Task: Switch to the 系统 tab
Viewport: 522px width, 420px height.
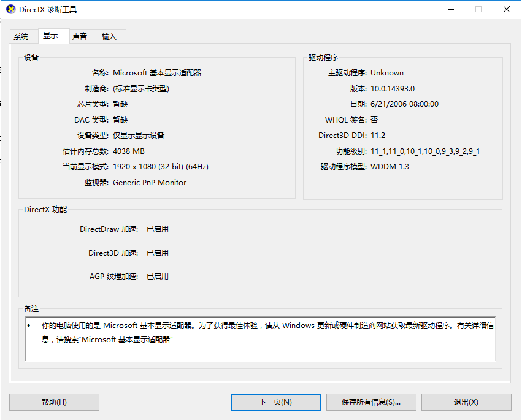Action: click(24, 36)
